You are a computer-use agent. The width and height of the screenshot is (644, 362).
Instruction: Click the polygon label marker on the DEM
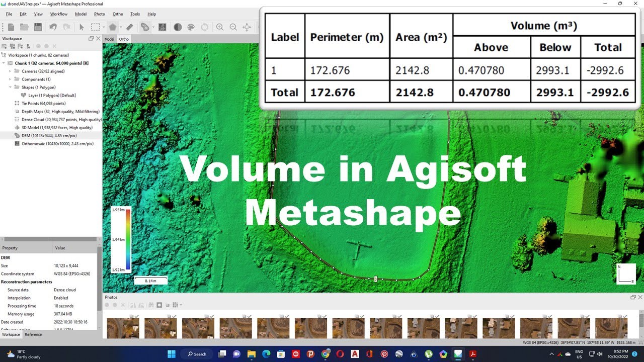[x=375, y=279]
